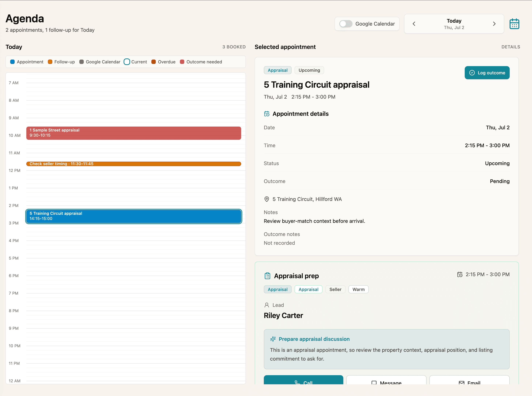Open the 1 Sample Street appraisal event
Viewport: 532px width, 396px height.
(x=134, y=133)
